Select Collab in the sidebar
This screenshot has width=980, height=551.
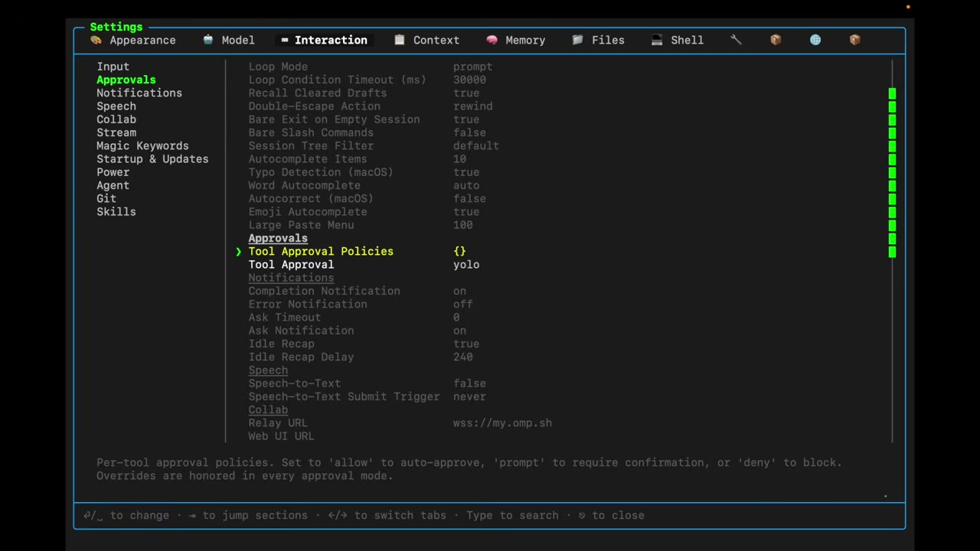(x=116, y=119)
